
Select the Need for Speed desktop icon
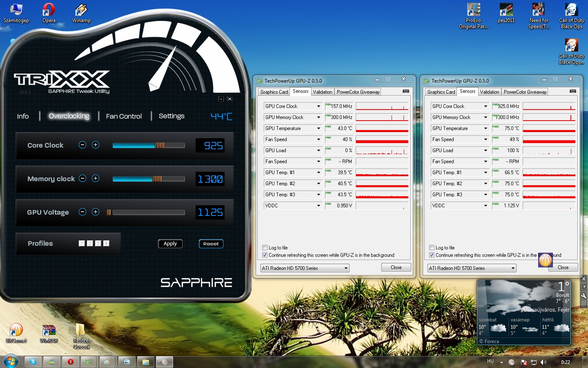pos(539,16)
